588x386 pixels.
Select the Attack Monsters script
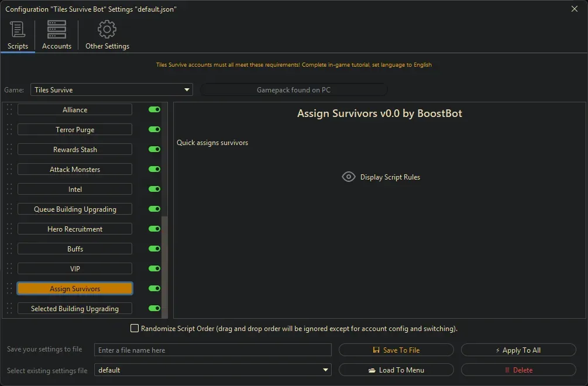click(x=75, y=170)
